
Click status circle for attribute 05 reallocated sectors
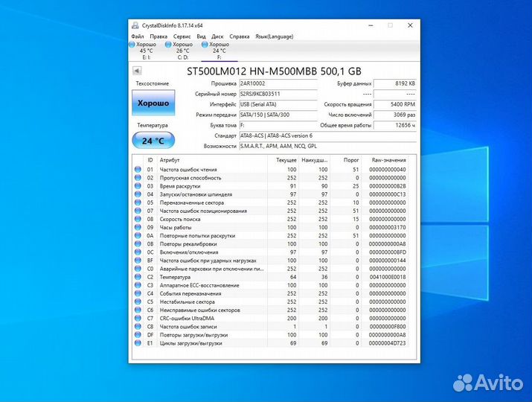pos(138,202)
